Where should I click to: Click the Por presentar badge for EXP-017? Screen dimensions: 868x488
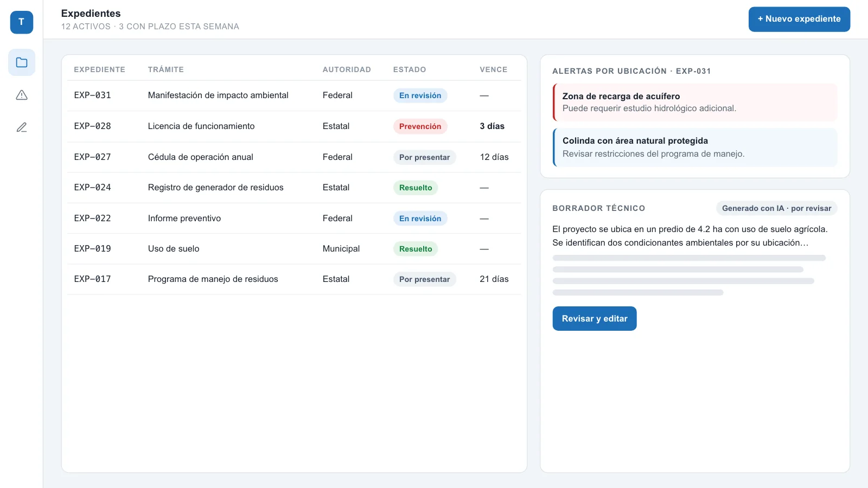pyautogui.click(x=425, y=279)
